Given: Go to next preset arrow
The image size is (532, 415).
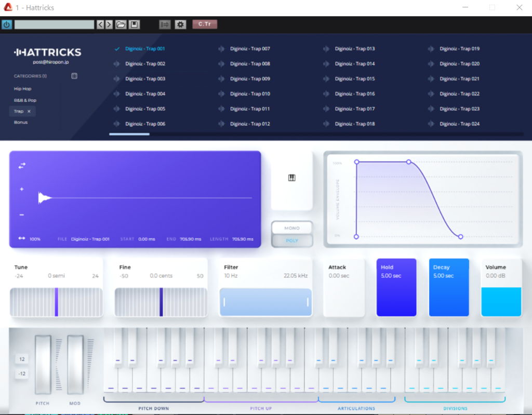Looking at the screenshot, I should point(109,24).
